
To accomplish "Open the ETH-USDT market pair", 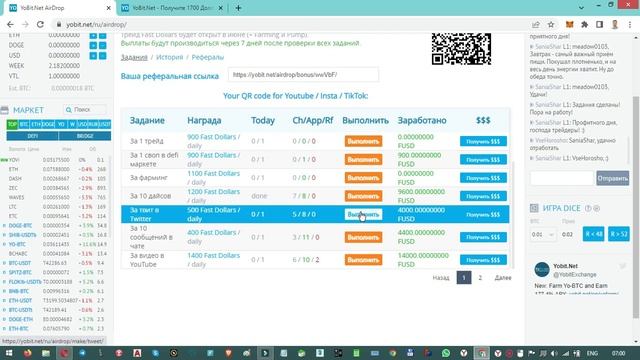I will pyautogui.click(x=20, y=301).
